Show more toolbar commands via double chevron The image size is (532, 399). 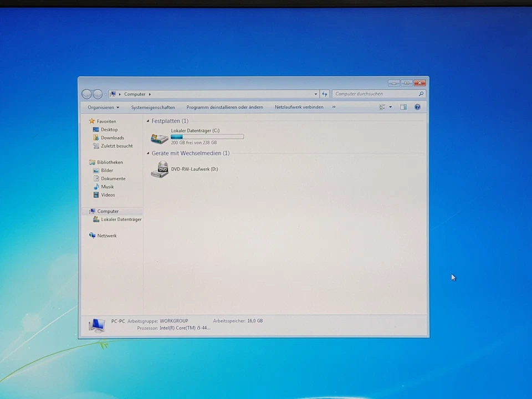[334, 107]
